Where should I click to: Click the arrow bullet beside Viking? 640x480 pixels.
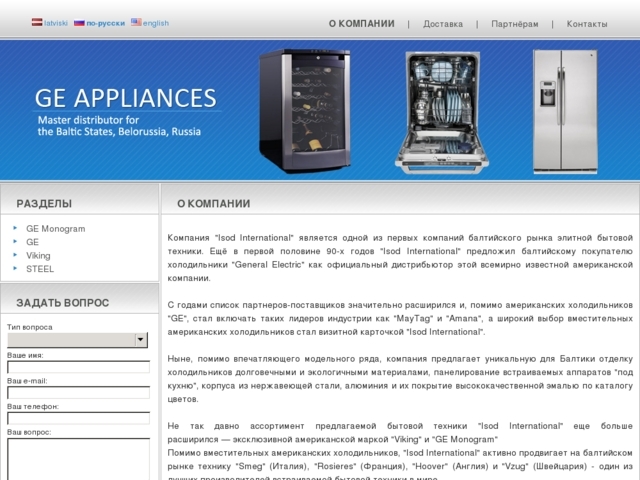(x=16, y=255)
